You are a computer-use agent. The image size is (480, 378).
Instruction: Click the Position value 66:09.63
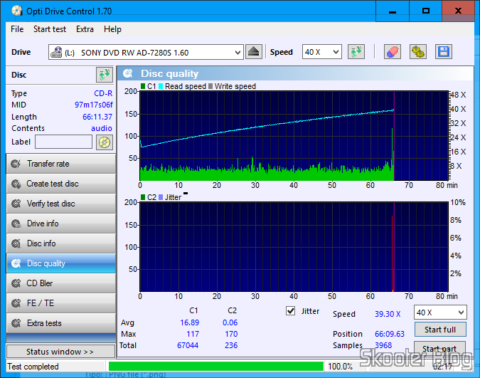(389, 334)
